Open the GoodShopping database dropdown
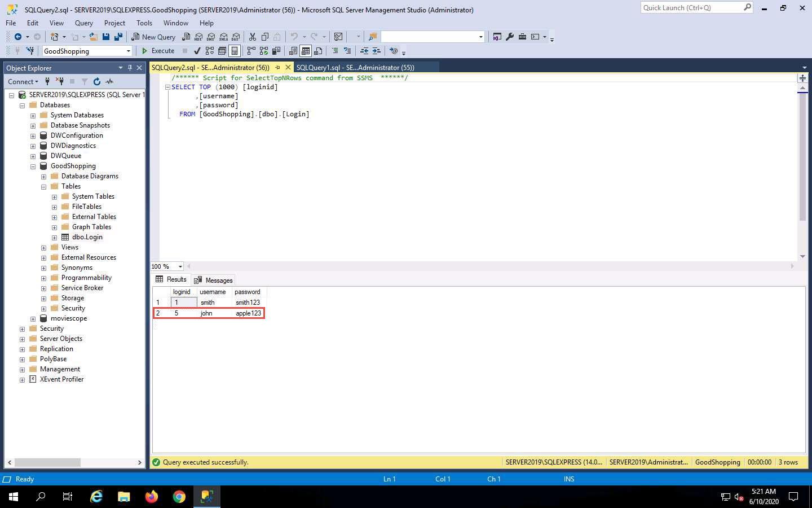812x508 pixels. (129, 51)
